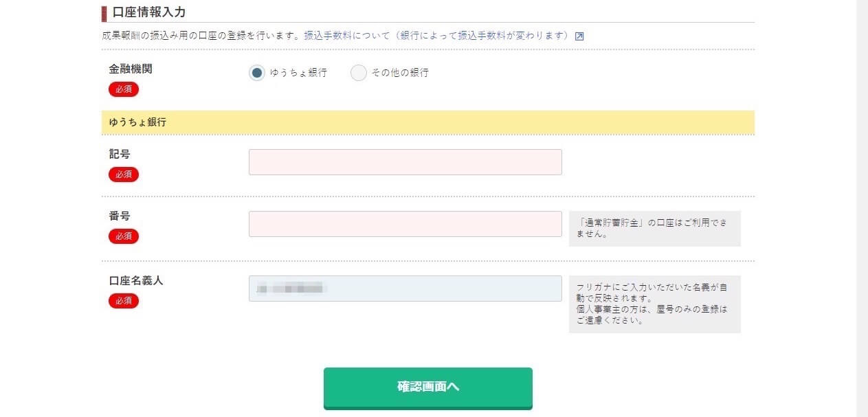
Task: Click the 金融機関 field label
Action: [x=131, y=69]
